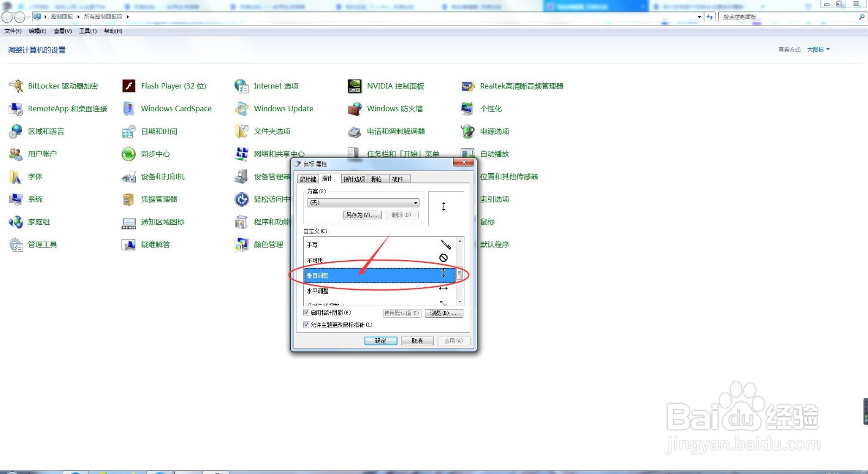Open 文件(F) menu
The image size is (868, 474).
pos(13,31)
